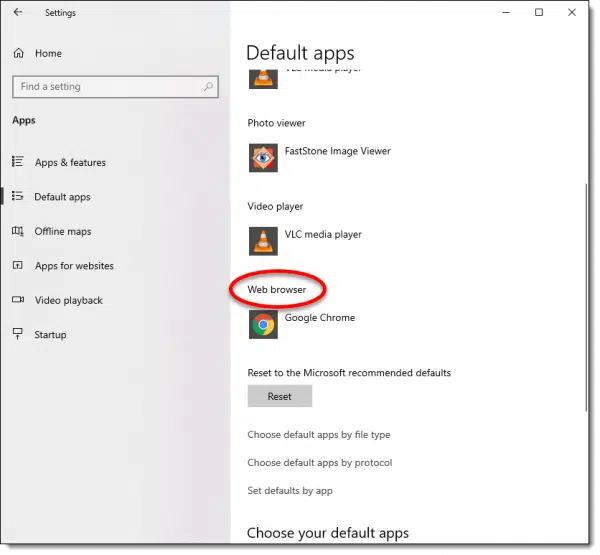Click the VLC media player cone icon under Video player

click(263, 241)
